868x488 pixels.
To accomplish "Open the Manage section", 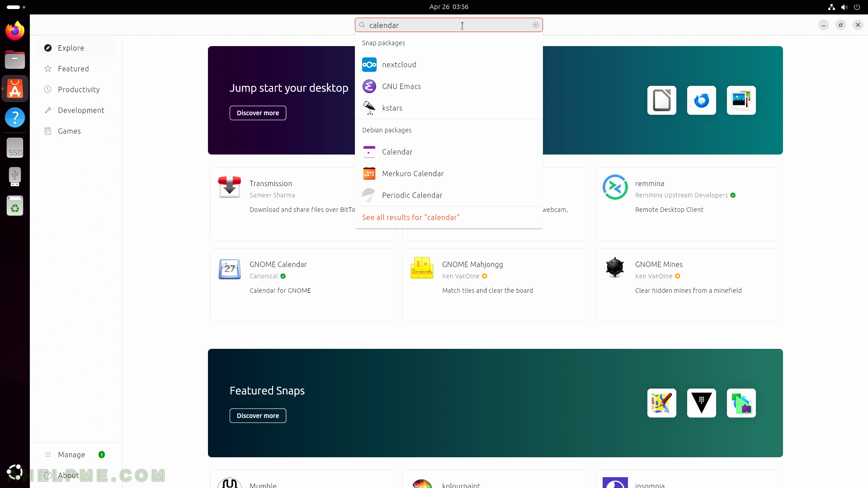I will click(x=76, y=455).
